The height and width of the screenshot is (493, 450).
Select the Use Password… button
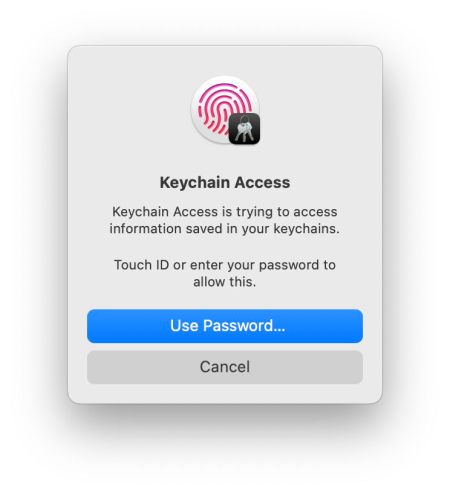tap(225, 326)
